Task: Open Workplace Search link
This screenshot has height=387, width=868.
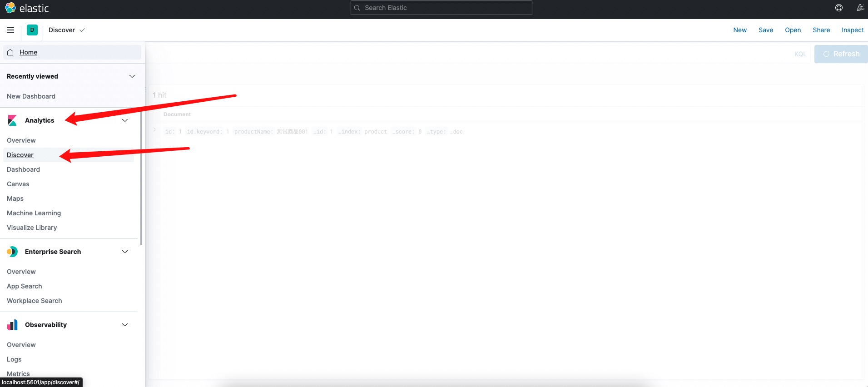Action: click(35, 301)
